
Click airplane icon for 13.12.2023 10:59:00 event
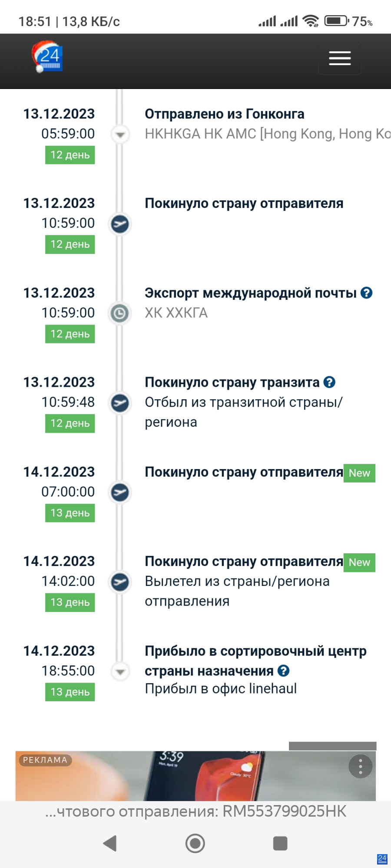[120, 224]
